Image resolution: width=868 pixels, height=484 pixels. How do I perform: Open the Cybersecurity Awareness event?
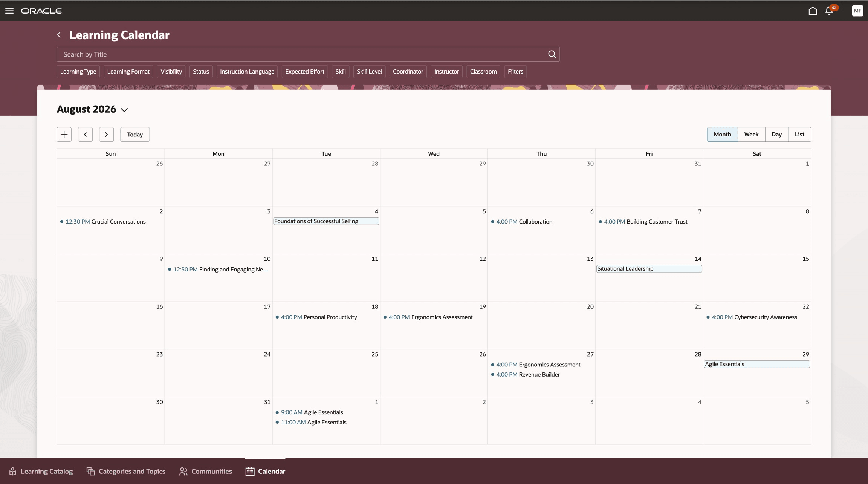752,317
